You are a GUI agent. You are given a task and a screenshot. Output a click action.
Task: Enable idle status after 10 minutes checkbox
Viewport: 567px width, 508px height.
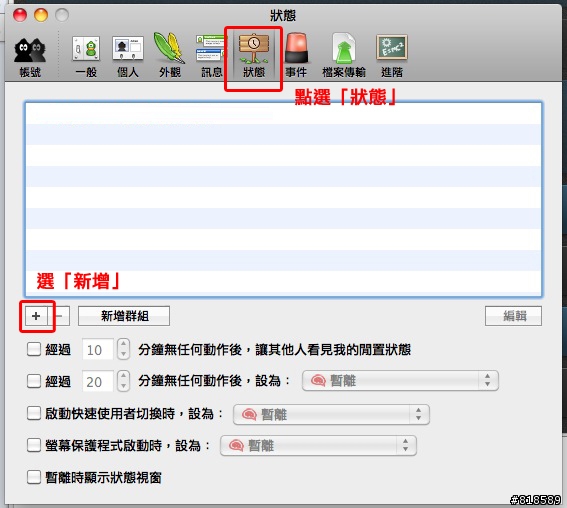pos(34,349)
